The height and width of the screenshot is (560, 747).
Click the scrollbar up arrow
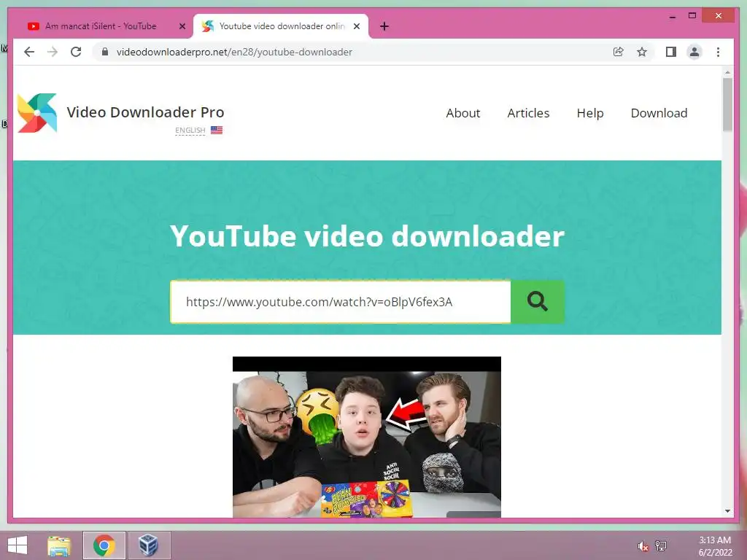(x=727, y=72)
